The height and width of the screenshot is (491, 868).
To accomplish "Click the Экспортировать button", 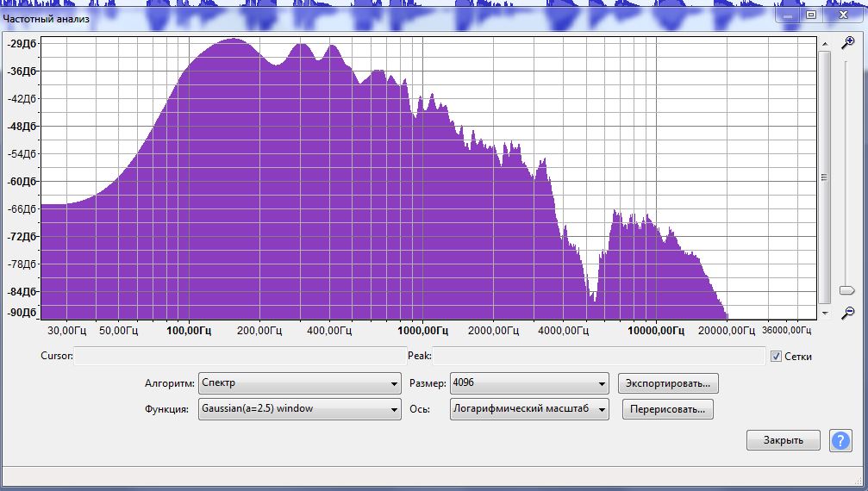I will pyautogui.click(x=668, y=383).
